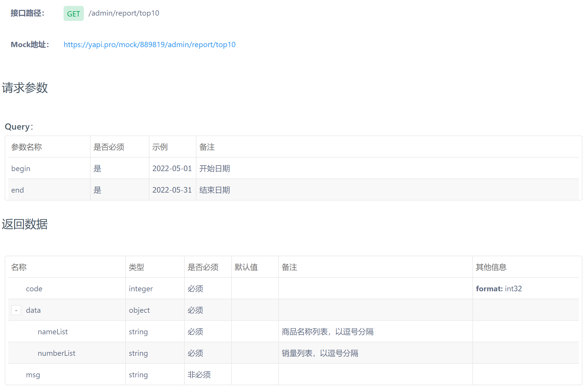
Task: Click the 参数名称 column header
Action: (26, 147)
